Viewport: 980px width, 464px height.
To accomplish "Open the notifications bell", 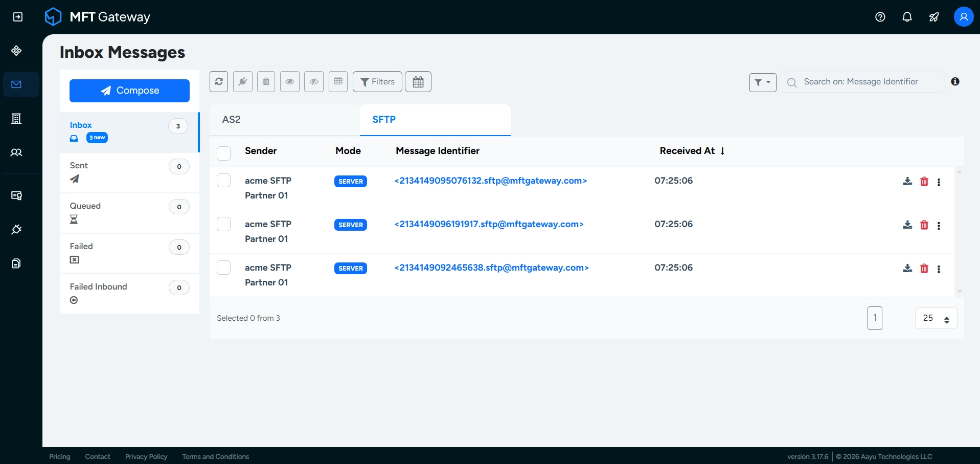I will (907, 17).
